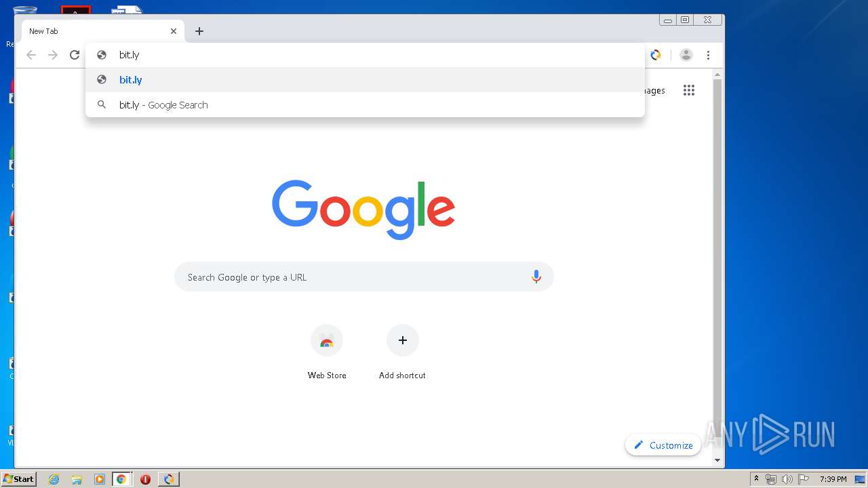Screen dimensions: 868x488
Task: Click the globe icon beside the blue bit.ly suggestion
Action: coord(102,79)
